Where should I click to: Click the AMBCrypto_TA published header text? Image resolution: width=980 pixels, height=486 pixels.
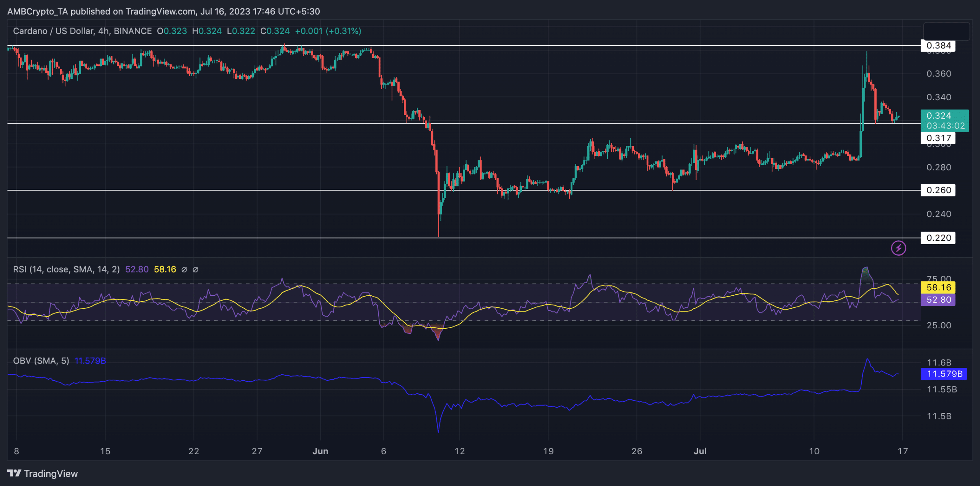point(163,11)
